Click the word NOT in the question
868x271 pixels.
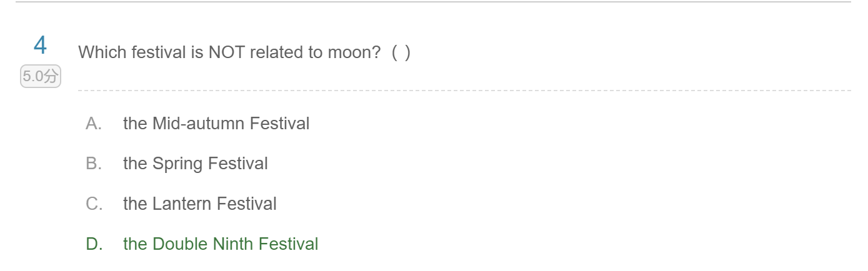(x=227, y=52)
